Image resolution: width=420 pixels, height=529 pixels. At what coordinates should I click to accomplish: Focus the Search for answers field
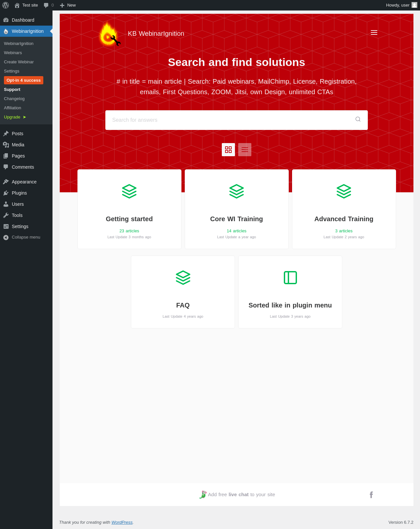point(237,120)
